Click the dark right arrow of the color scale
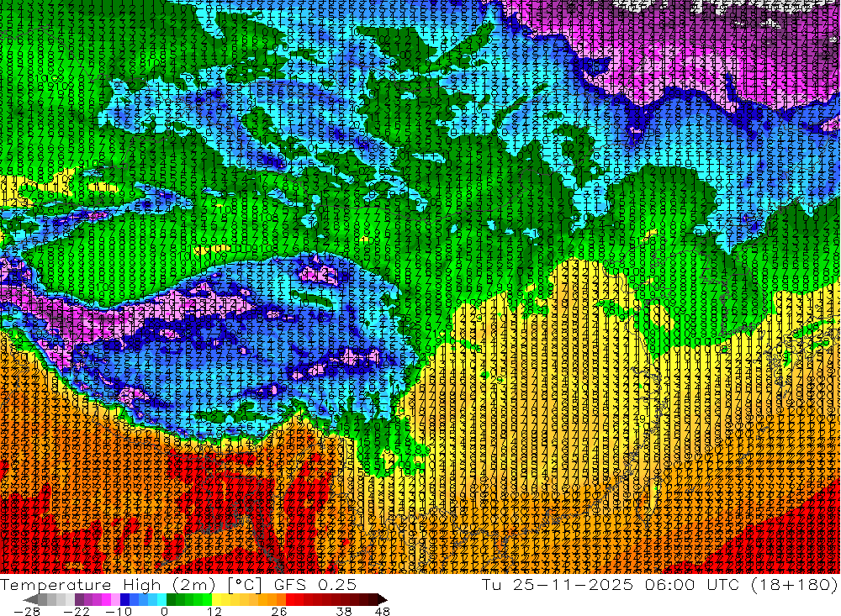Image resolution: width=841 pixels, height=616 pixels. [x=383, y=600]
